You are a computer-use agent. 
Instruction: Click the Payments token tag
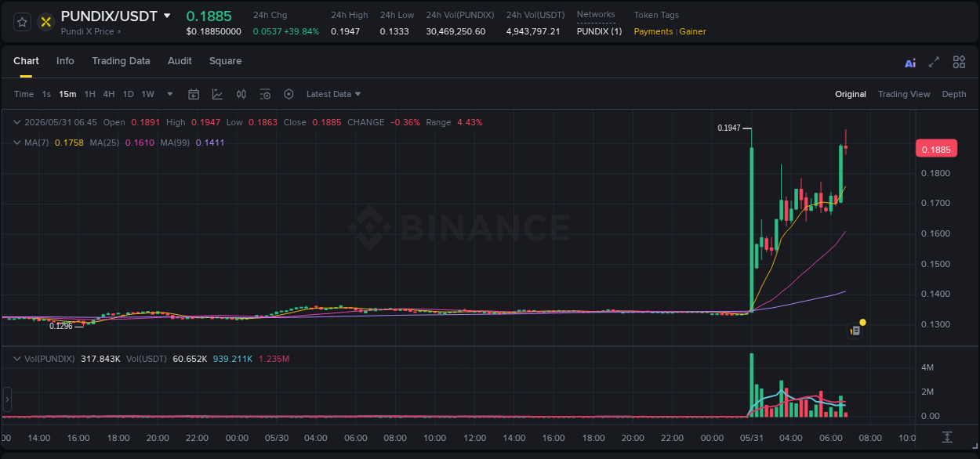[x=653, y=31]
